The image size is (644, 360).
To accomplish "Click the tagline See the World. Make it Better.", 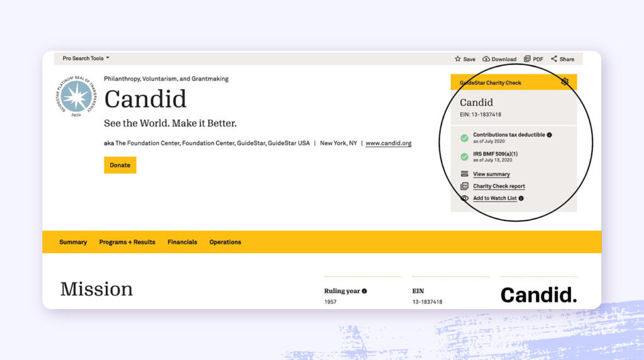I will (170, 123).
